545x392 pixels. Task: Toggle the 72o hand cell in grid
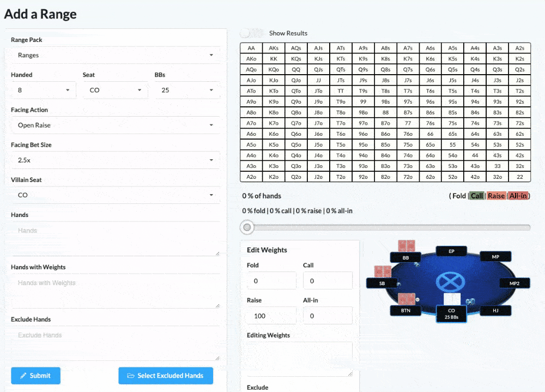point(408,177)
